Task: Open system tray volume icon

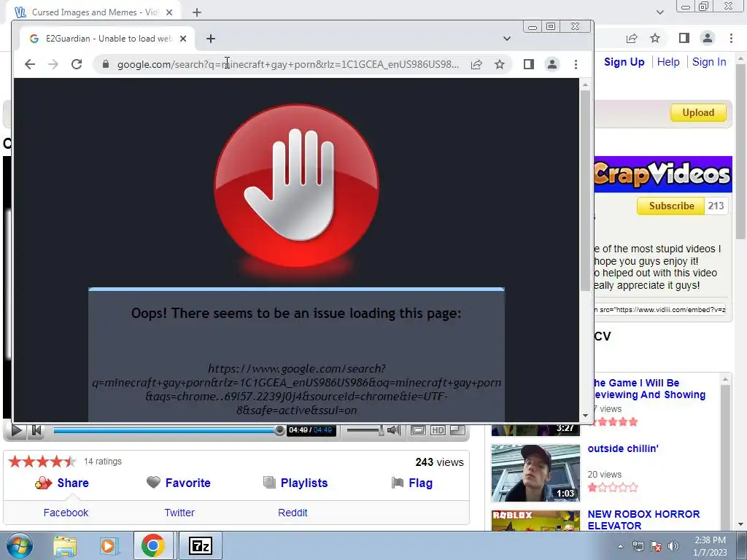Action: pos(673,546)
